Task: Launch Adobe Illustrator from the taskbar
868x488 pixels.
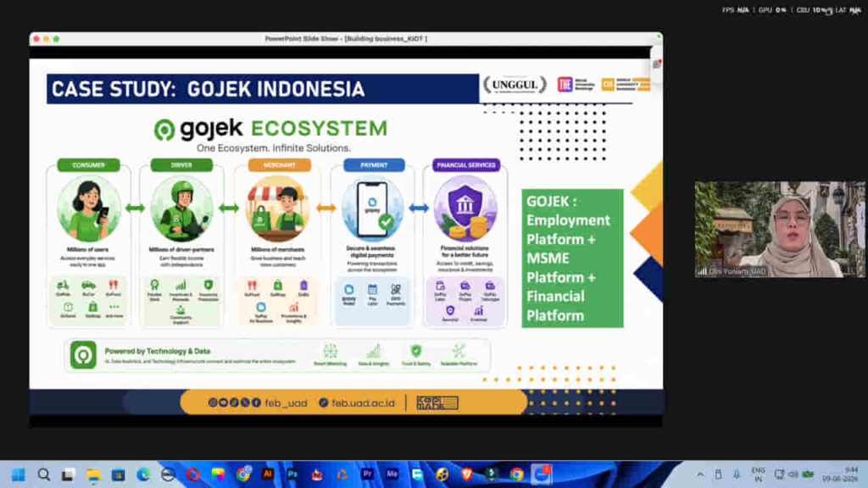Action: [x=268, y=474]
